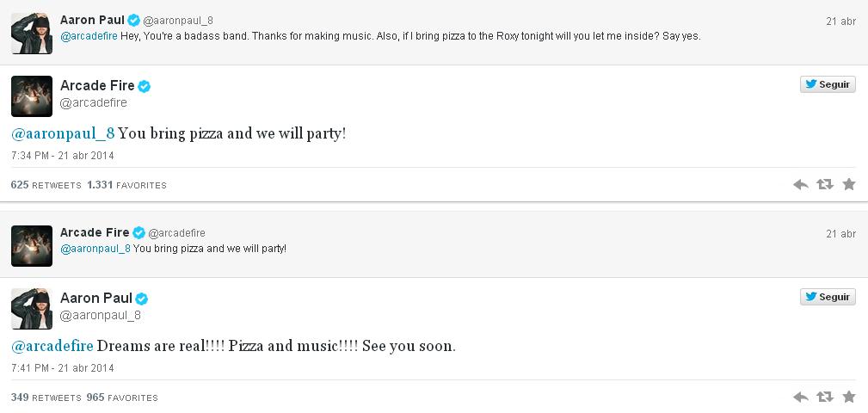Viewport: 868px width, 413px height.
Task: View the 349 retweets list
Action: pos(46,398)
